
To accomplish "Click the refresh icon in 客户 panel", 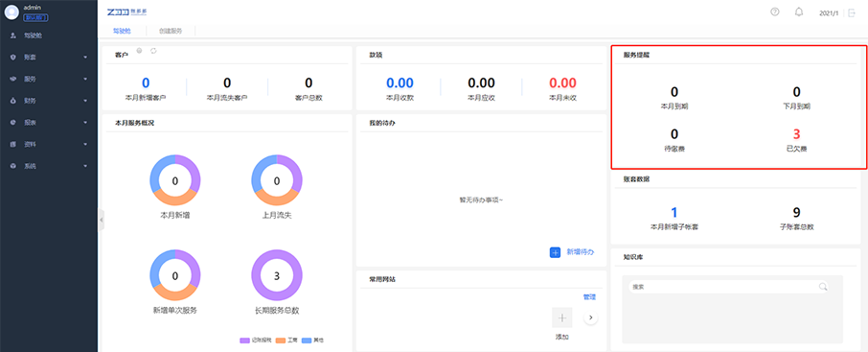I will (154, 51).
